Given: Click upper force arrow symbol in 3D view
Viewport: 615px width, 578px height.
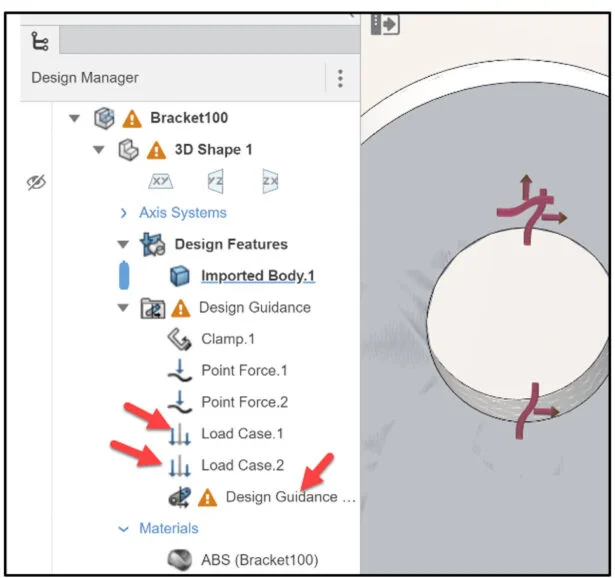Looking at the screenshot, I should coord(531,210).
